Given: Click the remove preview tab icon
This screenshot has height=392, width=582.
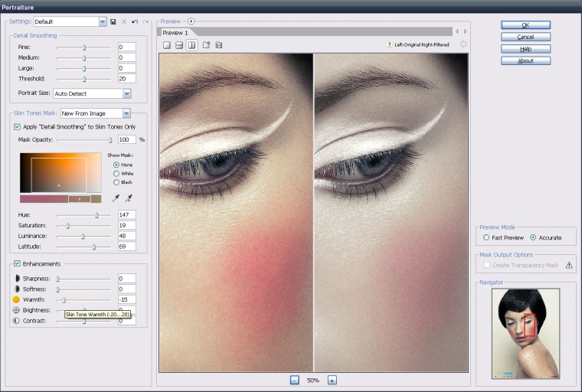Looking at the screenshot, I should (x=218, y=45).
